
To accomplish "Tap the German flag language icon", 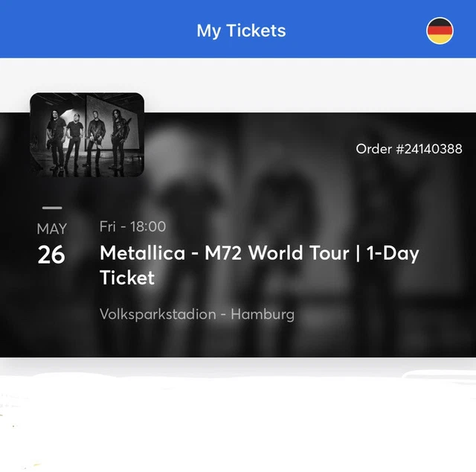I will (x=440, y=31).
